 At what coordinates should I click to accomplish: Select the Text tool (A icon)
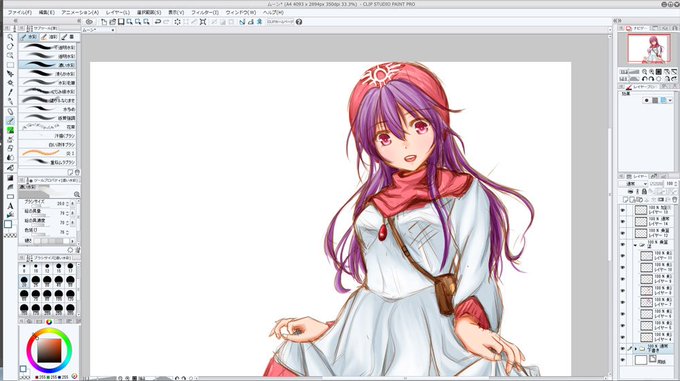click(x=10, y=206)
